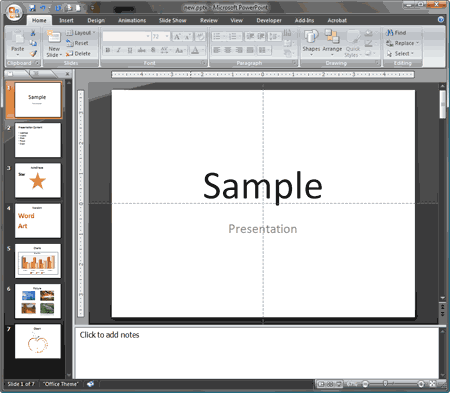The image size is (450, 393).
Task: Switch to Normal view via status bar icon
Action: pyautogui.click(x=321, y=384)
